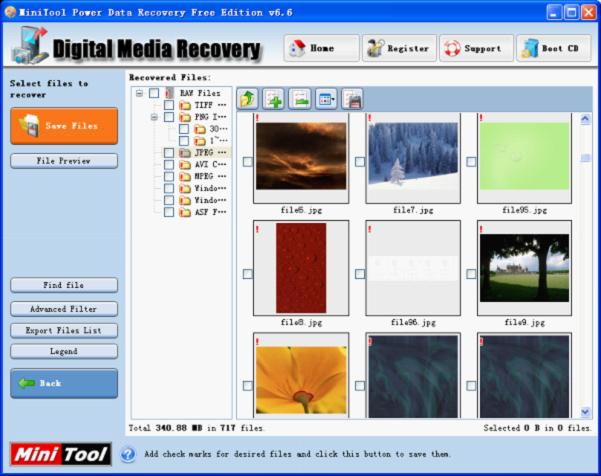Check the box beside file96.jpg thumbnail
This screenshot has width=601, height=476.
360,274
